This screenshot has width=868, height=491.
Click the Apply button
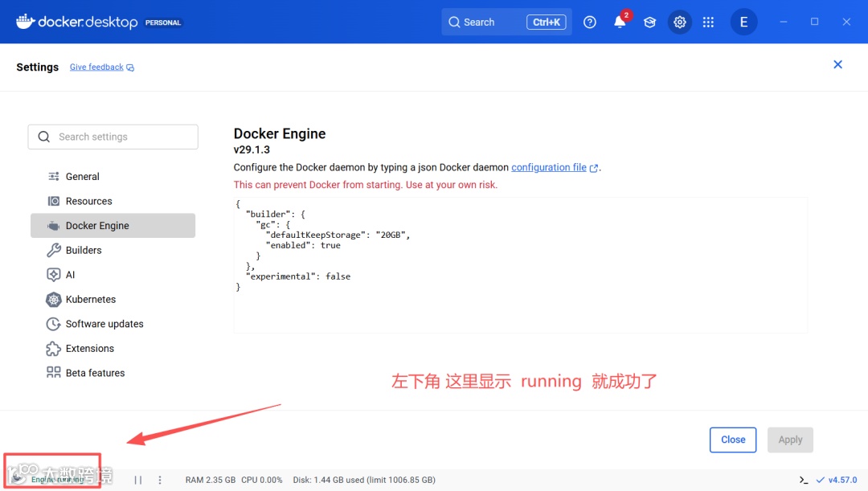(x=790, y=440)
